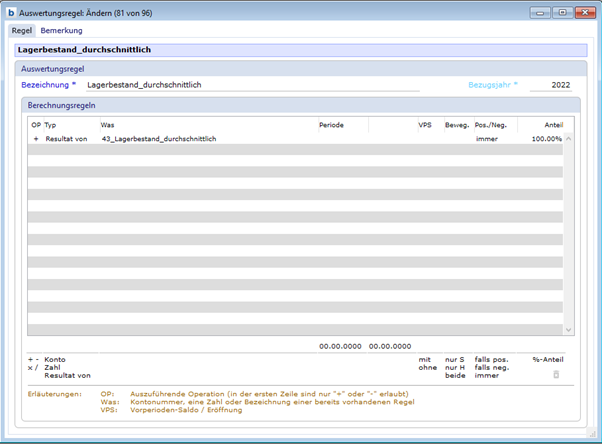The image size is (602, 444).
Task: Click the second 00.00.0000 date field
Action: click(390, 346)
